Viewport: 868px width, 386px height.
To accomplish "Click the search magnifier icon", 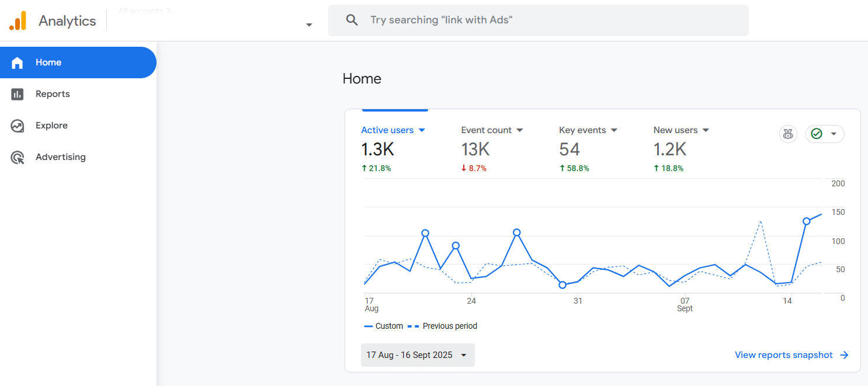I will coord(352,20).
